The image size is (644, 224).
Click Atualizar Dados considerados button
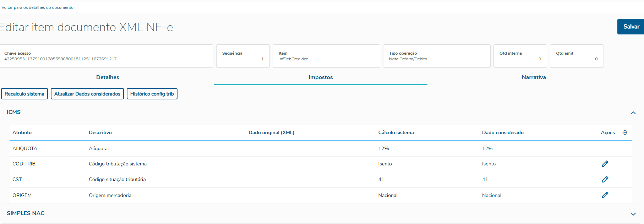(87, 94)
